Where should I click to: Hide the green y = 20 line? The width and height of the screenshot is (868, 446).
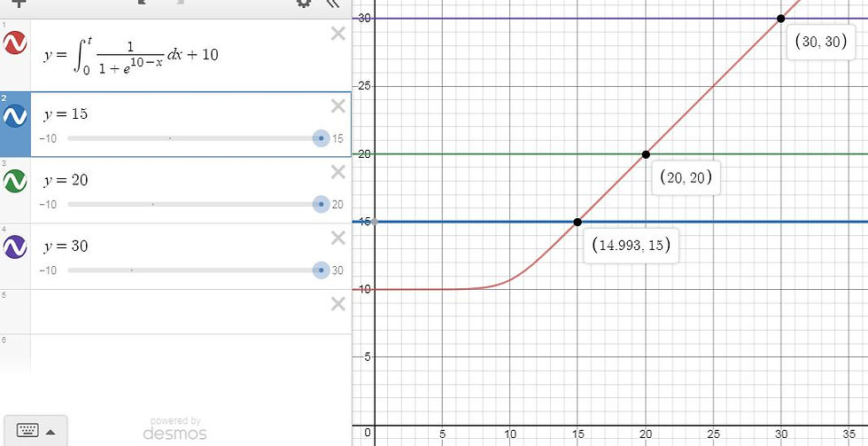pyautogui.click(x=15, y=181)
